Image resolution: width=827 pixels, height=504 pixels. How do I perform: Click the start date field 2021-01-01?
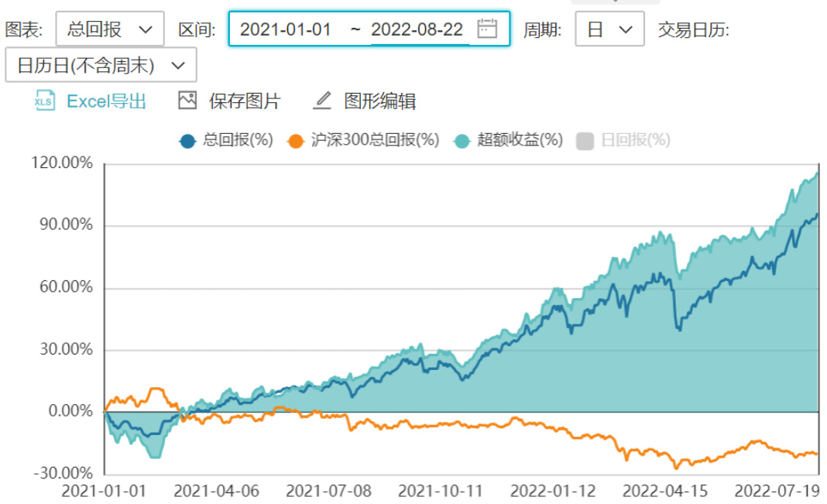point(286,29)
